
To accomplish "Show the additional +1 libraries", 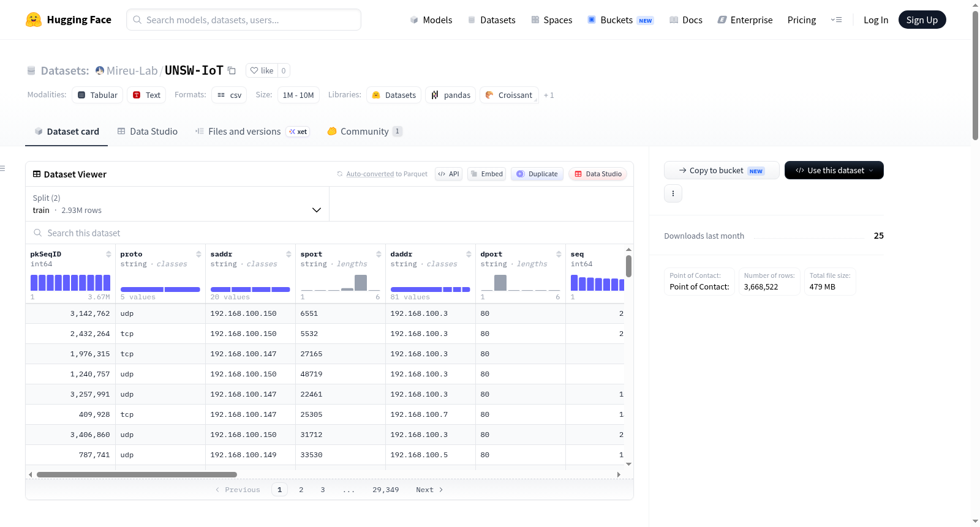I will coord(549,95).
